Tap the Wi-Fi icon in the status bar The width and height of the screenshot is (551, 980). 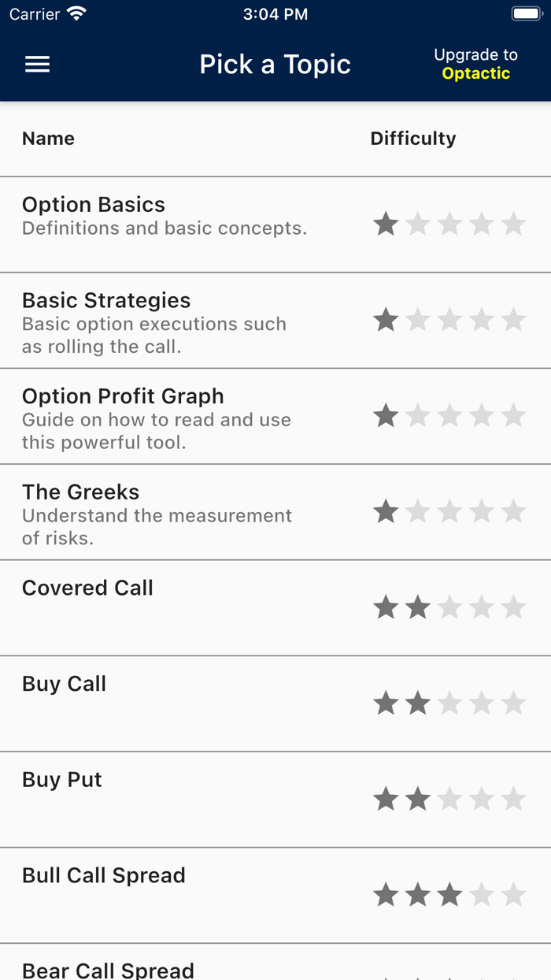pos(75,13)
